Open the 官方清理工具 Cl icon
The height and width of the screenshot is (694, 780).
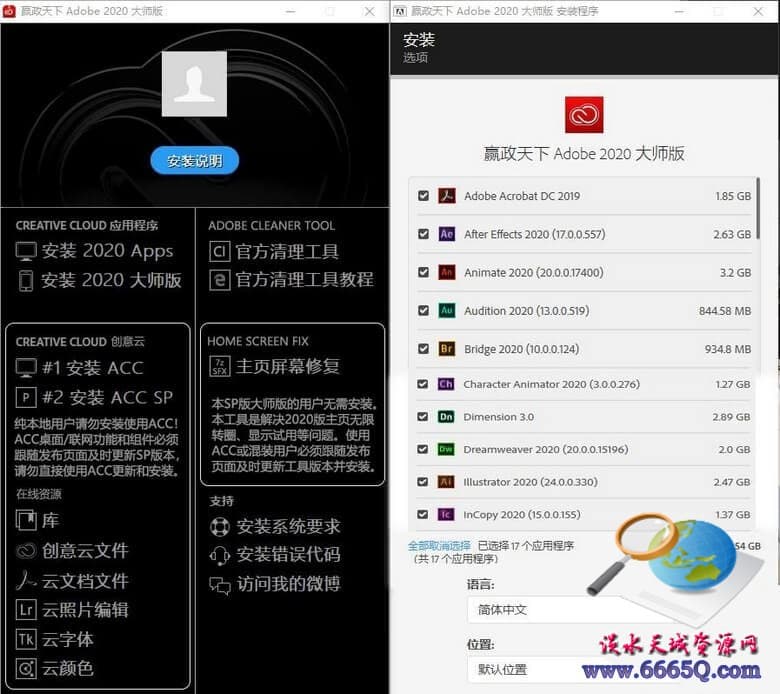point(219,252)
